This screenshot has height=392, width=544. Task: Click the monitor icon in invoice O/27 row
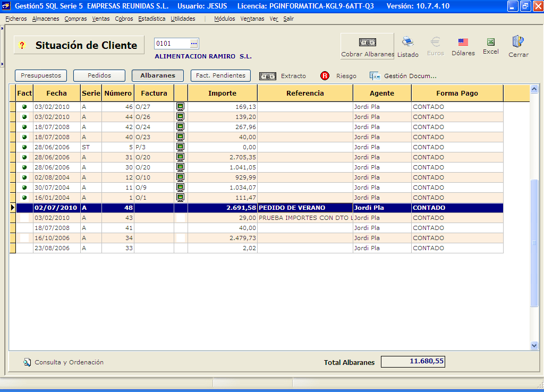click(x=181, y=107)
